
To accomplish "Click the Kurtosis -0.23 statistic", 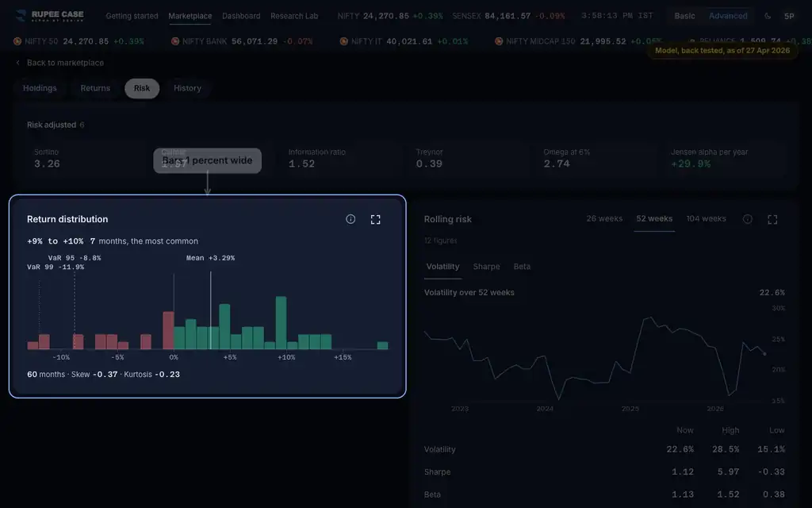I will pos(151,375).
